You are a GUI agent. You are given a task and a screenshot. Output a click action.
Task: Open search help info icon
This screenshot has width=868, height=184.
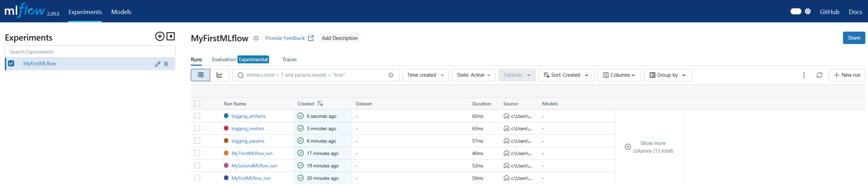[x=391, y=75]
